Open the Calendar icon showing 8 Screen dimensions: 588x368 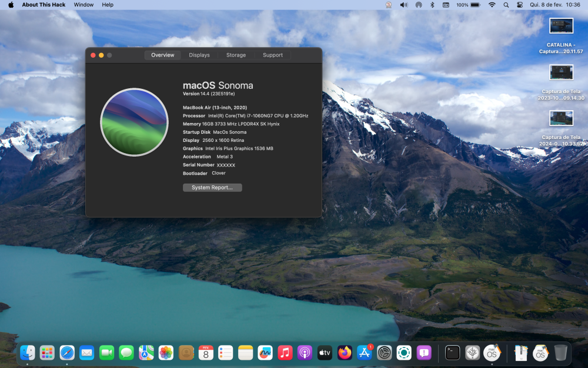point(206,353)
